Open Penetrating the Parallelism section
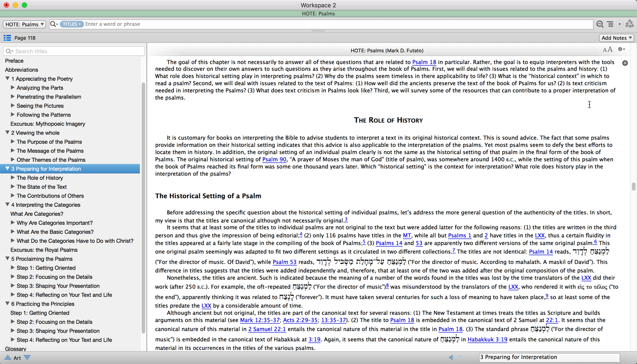 pyautogui.click(x=49, y=97)
